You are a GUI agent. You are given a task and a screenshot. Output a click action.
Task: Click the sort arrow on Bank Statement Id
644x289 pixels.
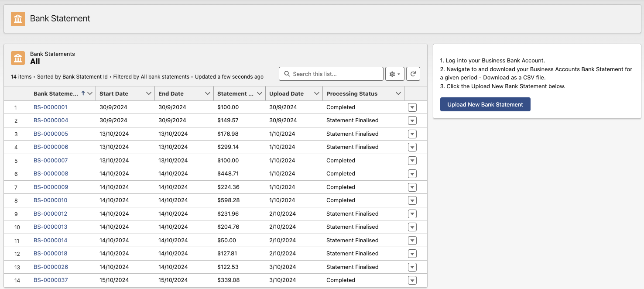tap(83, 93)
